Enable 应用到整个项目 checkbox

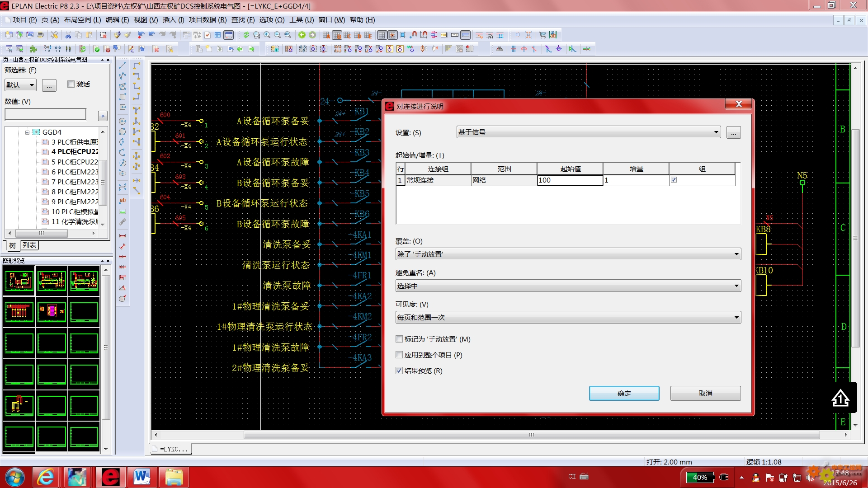[399, 355]
